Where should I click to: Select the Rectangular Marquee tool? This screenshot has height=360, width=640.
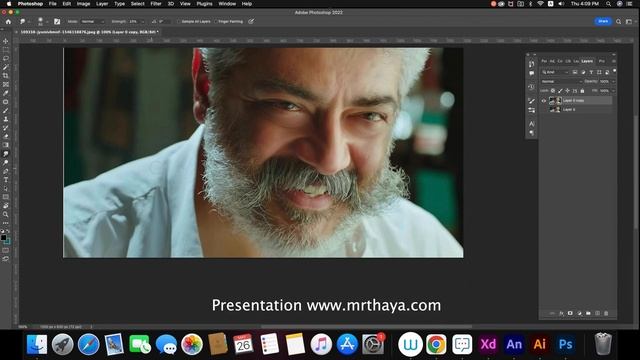pos(6,49)
